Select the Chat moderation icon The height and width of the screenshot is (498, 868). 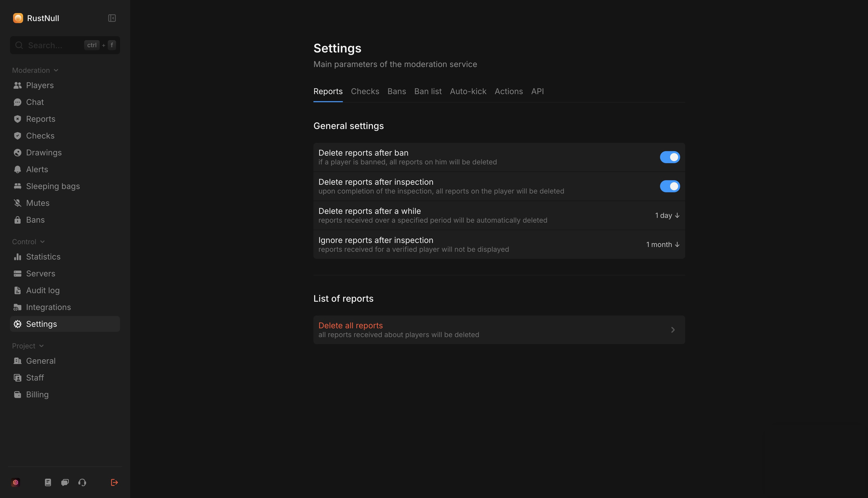[18, 102]
